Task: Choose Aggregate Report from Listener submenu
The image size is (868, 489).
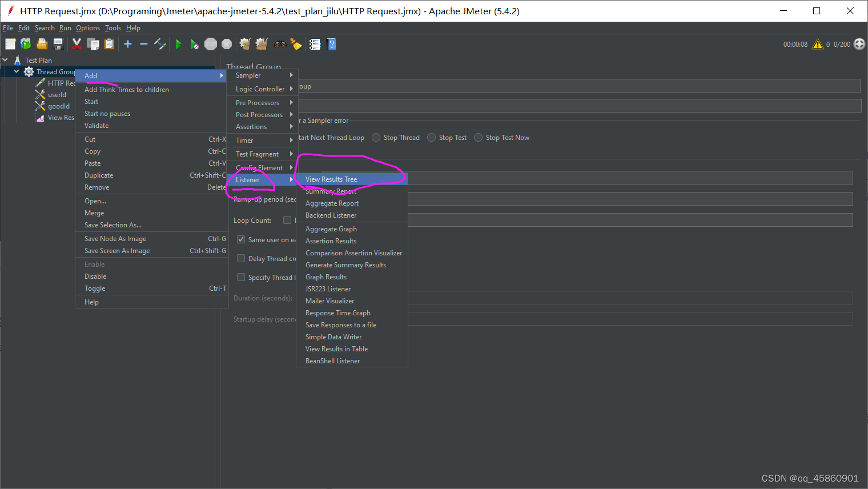Action: click(x=352, y=203)
